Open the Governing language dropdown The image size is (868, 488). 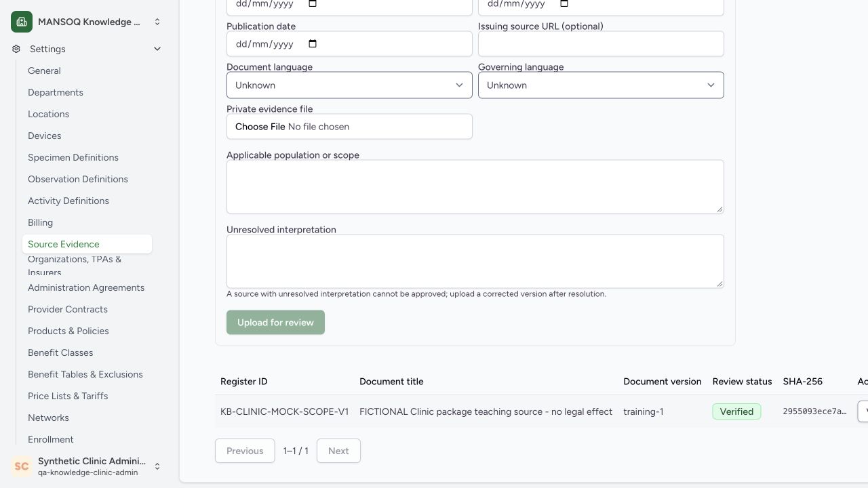pyautogui.click(x=601, y=85)
